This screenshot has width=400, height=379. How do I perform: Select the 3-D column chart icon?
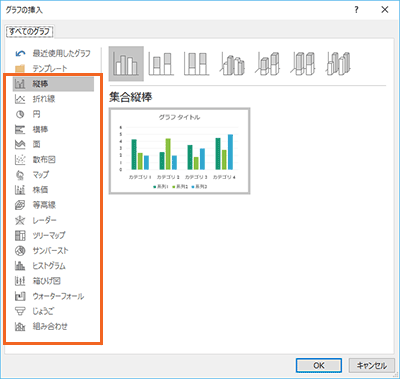pyautogui.click(x=338, y=64)
